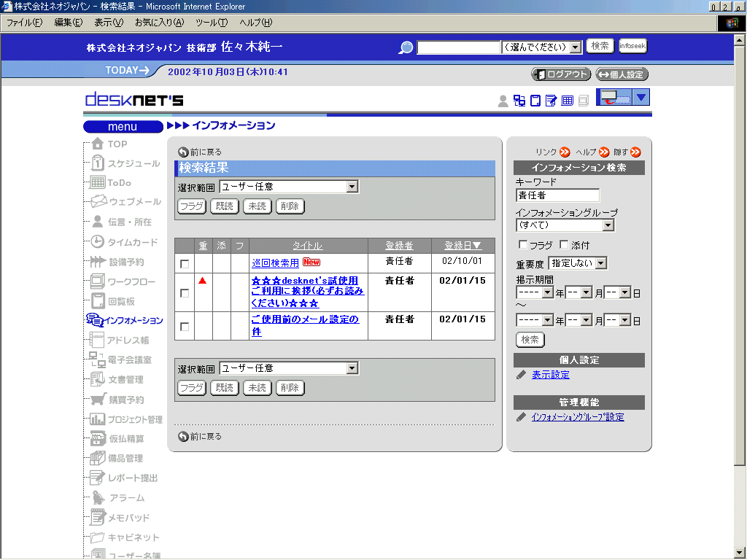Sort by 登録日 column header
The height and width of the screenshot is (560, 747).
click(x=462, y=246)
